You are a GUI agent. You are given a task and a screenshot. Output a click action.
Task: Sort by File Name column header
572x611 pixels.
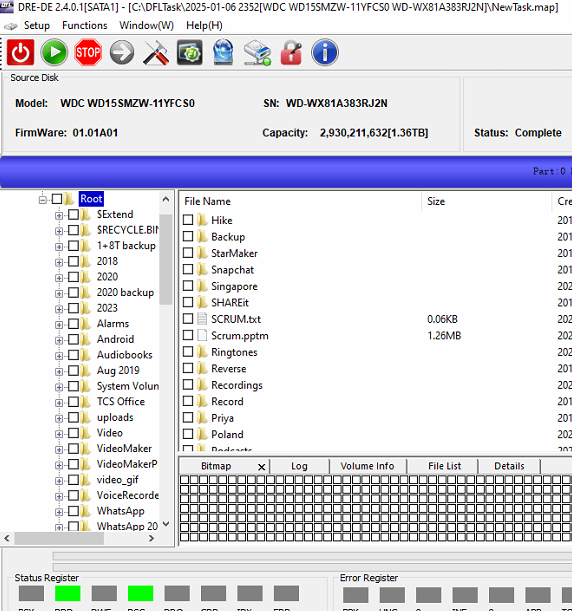coord(300,201)
